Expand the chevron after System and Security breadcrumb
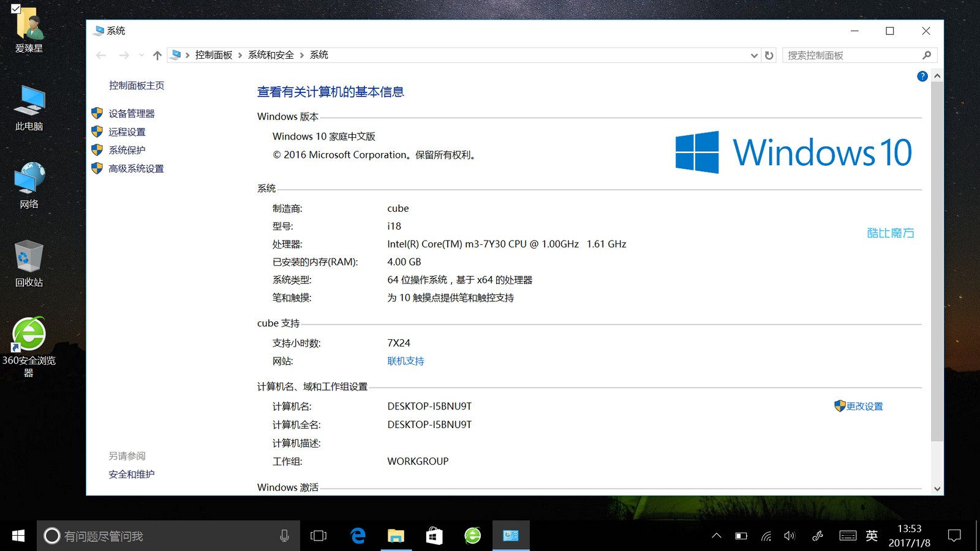 click(302, 55)
